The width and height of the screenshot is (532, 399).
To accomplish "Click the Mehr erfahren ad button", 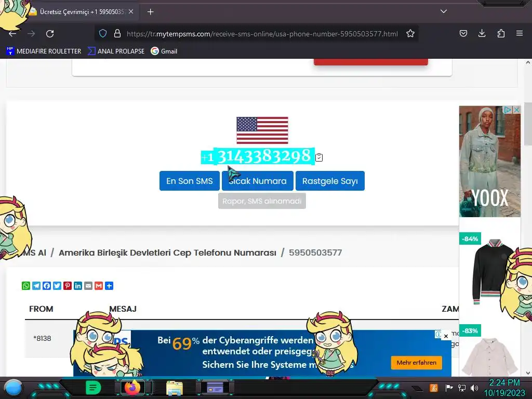I will [416, 363].
